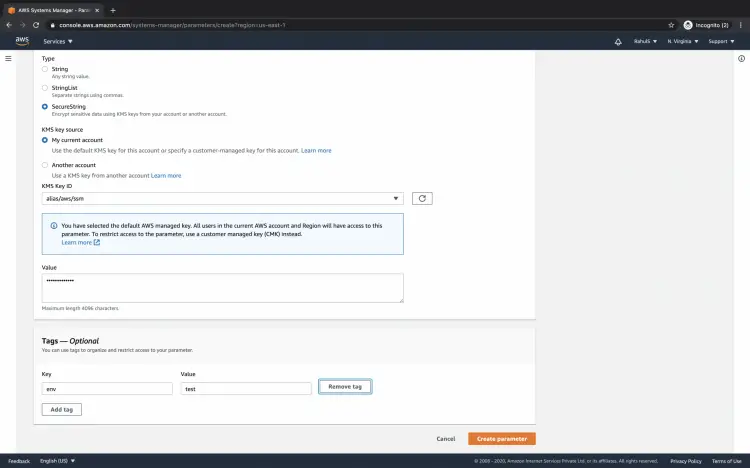Click Learn more under Another account

(166, 176)
